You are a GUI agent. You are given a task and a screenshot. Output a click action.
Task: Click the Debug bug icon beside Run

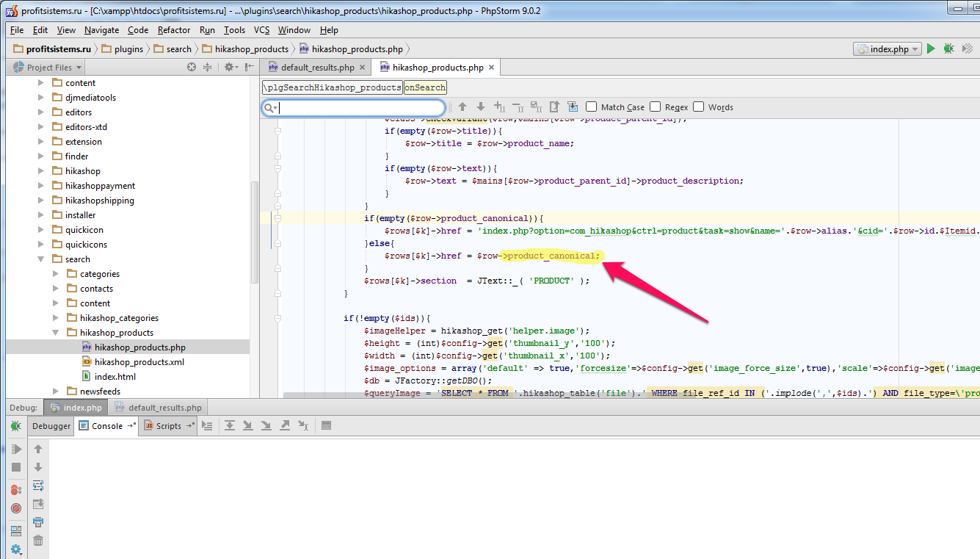(x=949, y=49)
